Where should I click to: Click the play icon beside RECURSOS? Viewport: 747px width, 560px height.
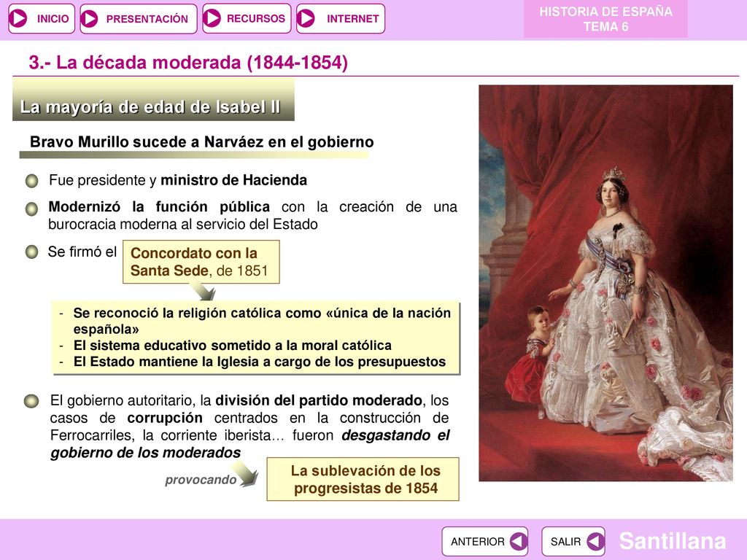212,18
